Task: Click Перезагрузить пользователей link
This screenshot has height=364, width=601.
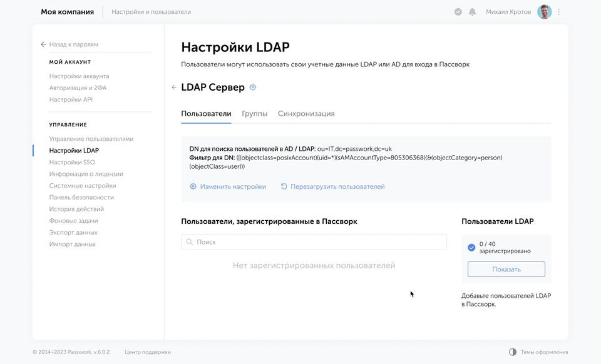Action: click(337, 186)
